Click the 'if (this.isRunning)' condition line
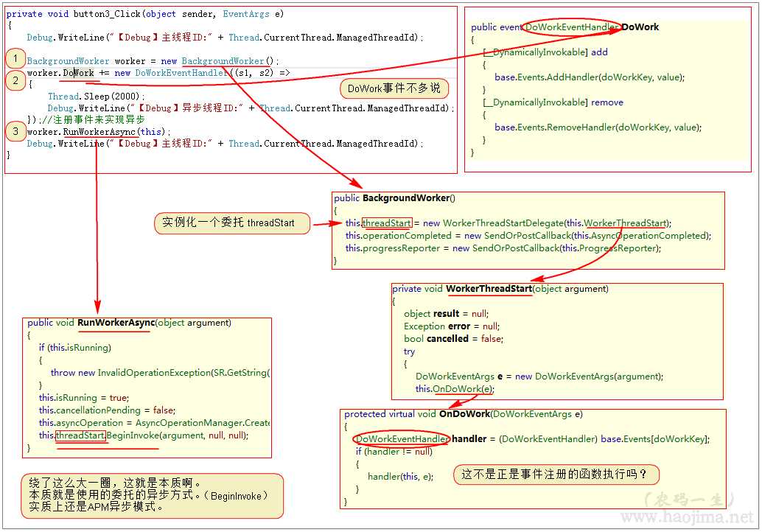 coord(75,347)
